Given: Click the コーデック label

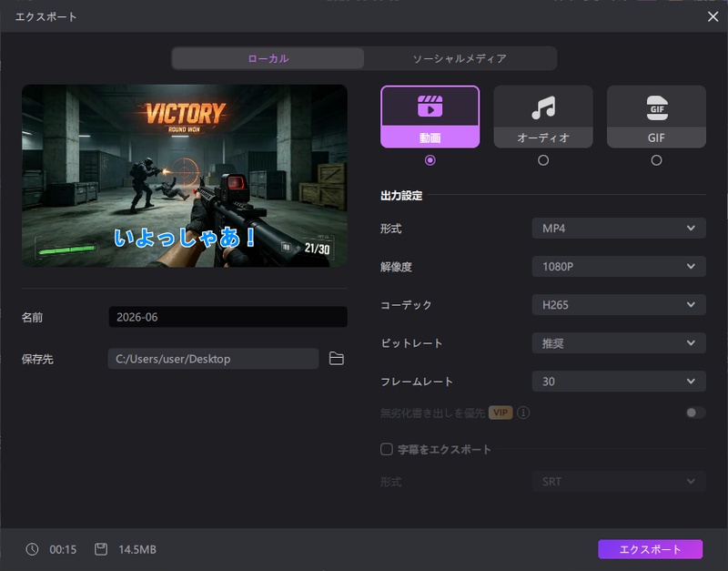Looking at the screenshot, I should [406, 305].
